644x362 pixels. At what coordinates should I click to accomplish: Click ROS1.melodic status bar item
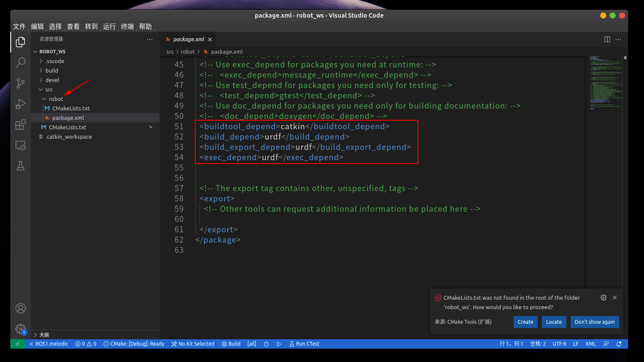48,344
